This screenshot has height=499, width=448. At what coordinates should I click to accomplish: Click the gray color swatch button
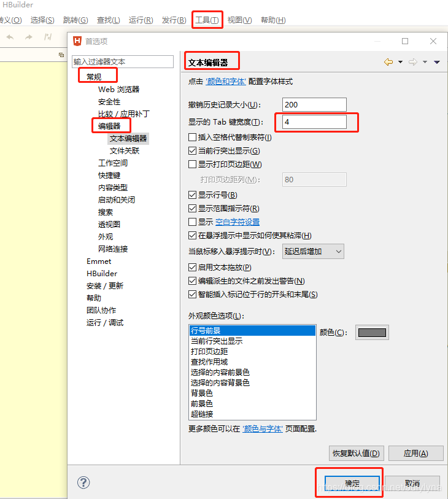pyautogui.click(x=372, y=333)
